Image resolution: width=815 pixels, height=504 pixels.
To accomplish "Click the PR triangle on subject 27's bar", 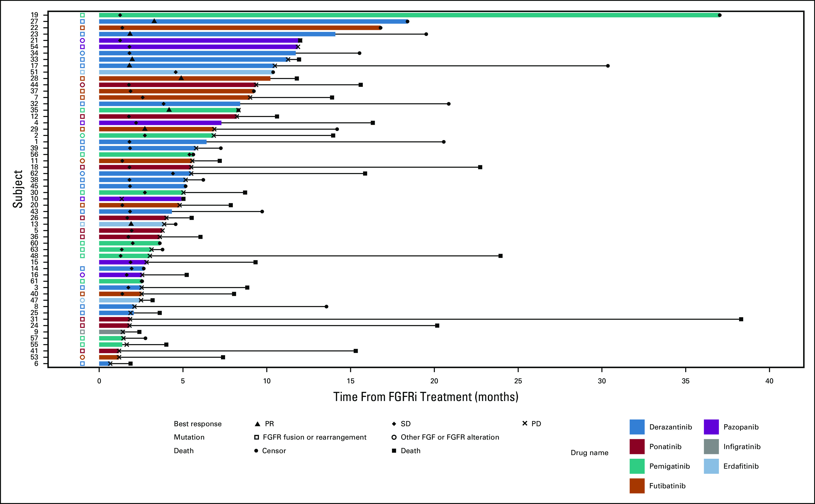I will pyautogui.click(x=154, y=21).
